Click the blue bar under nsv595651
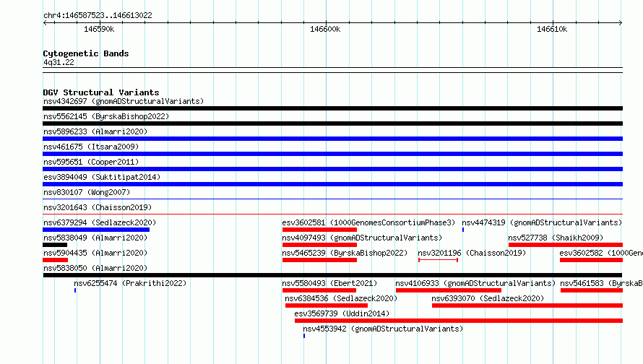Screen dimensions: 643x364 pyautogui.click(x=332, y=169)
